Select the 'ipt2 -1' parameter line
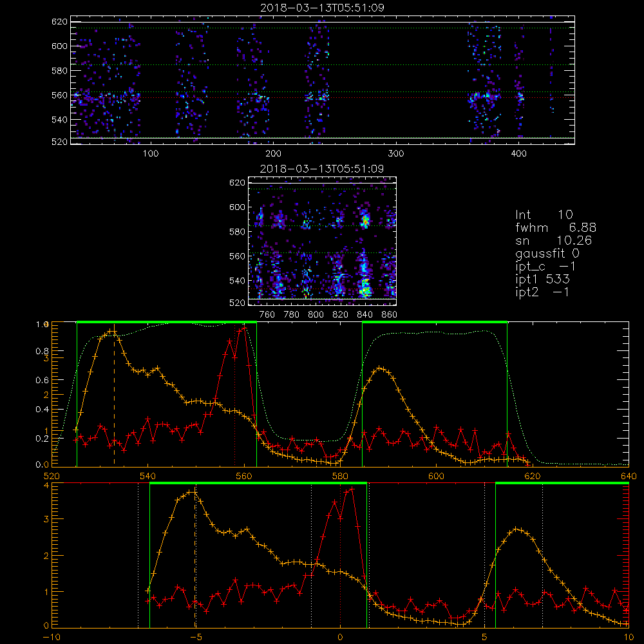The height and width of the screenshot is (644, 644). click(x=542, y=292)
